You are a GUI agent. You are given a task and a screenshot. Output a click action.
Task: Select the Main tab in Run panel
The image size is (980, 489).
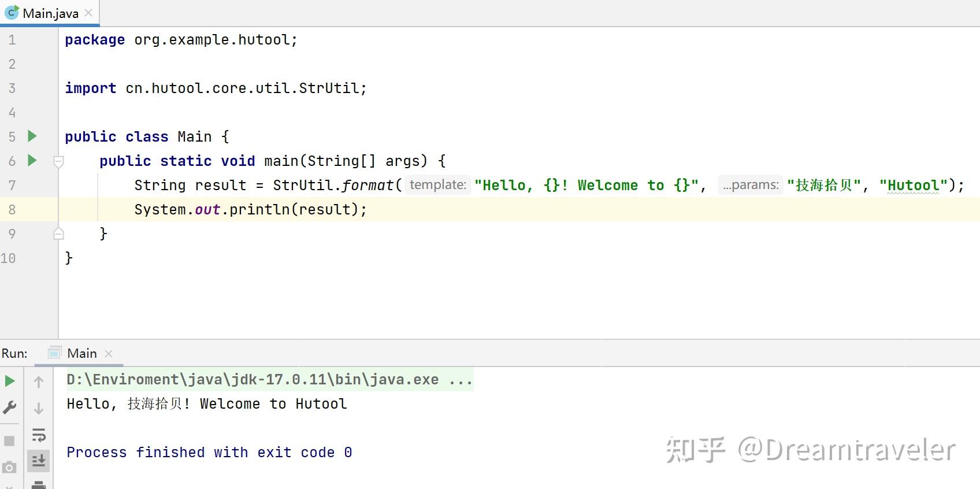[81, 353]
